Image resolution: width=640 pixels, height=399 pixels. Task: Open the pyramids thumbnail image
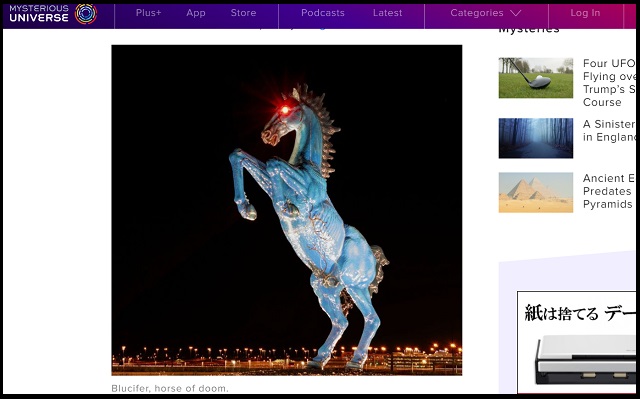[536, 192]
